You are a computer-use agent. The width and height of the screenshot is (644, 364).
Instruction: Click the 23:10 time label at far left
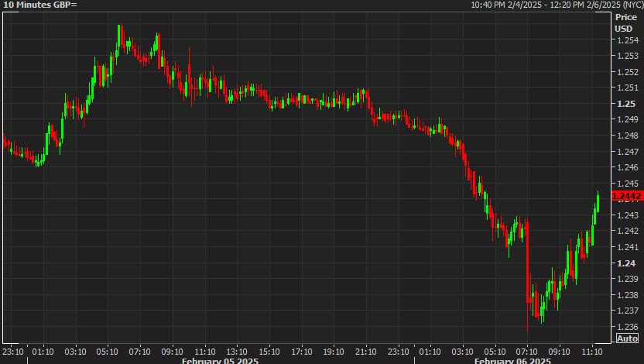pos(12,352)
